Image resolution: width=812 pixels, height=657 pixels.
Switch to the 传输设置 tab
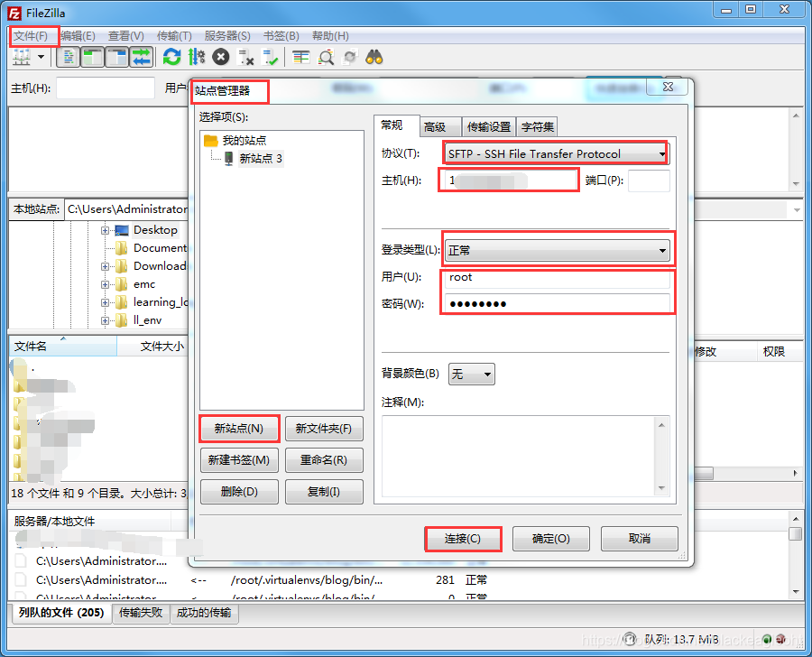click(489, 127)
